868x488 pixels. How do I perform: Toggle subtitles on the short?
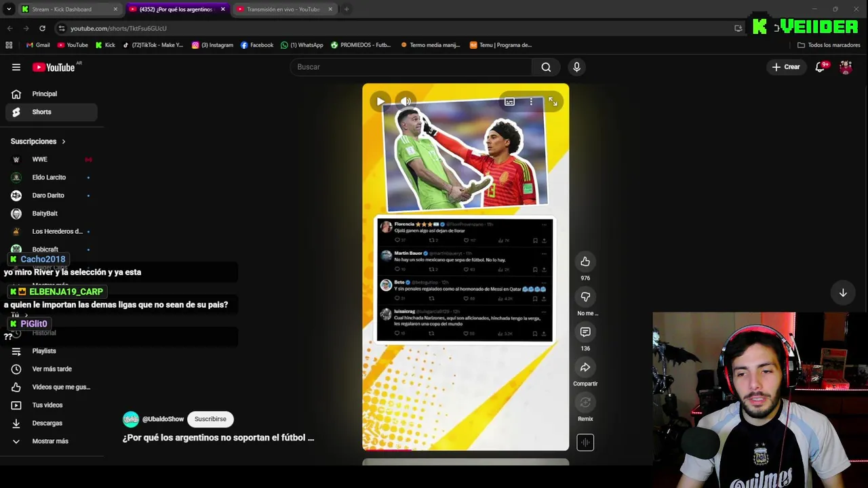pos(509,102)
